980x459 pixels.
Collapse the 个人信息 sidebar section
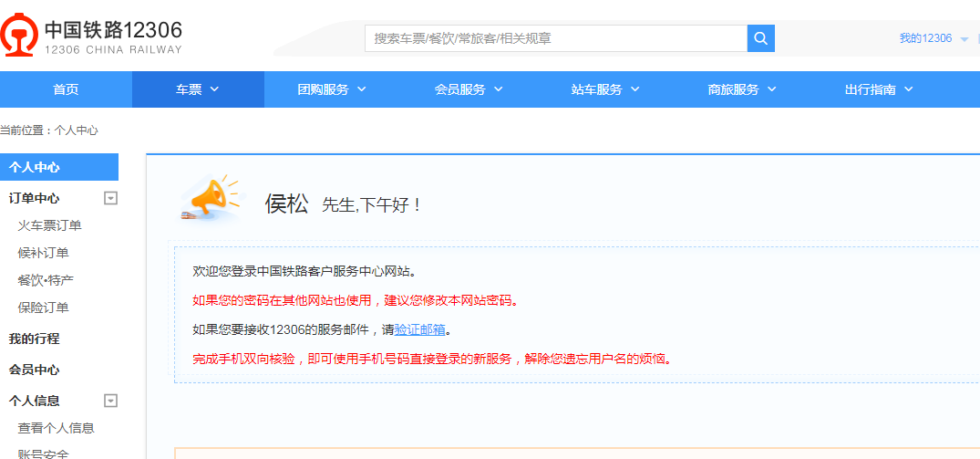click(x=110, y=401)
